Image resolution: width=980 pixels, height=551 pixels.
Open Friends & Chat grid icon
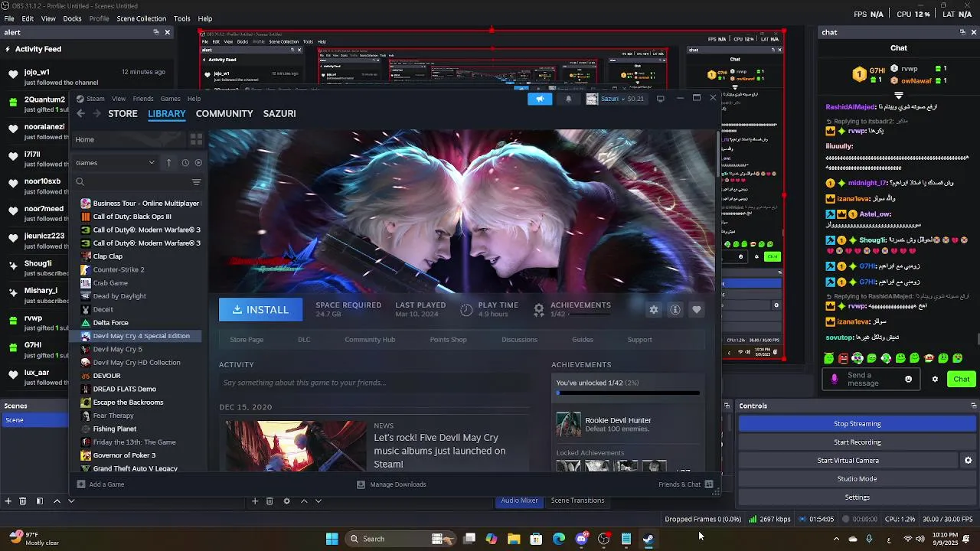tap(709, 484)
